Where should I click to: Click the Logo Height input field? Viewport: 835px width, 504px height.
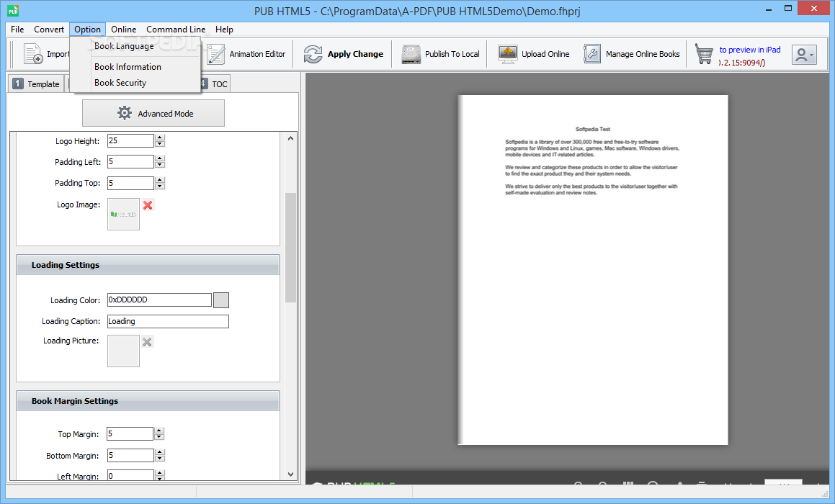point(130,140)
